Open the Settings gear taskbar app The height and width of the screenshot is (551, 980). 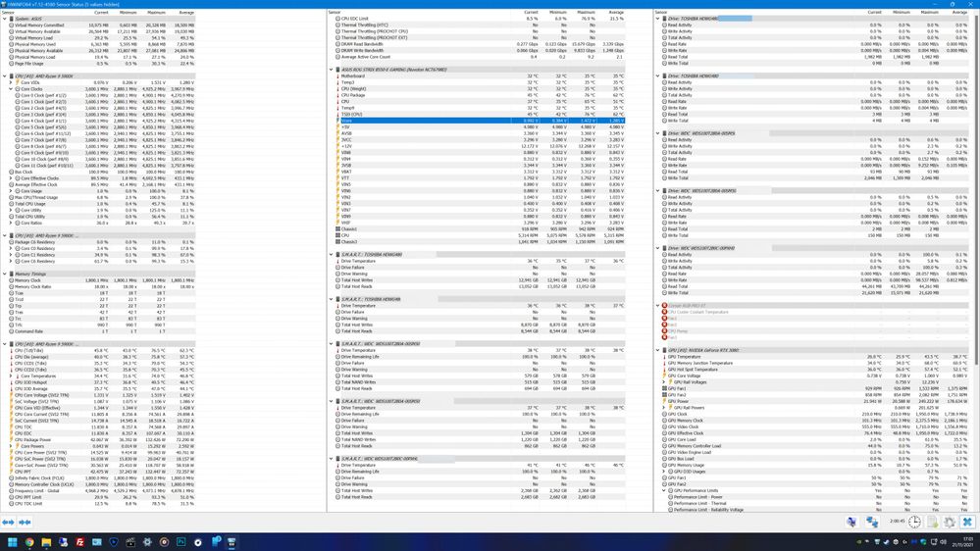[147, 542]
